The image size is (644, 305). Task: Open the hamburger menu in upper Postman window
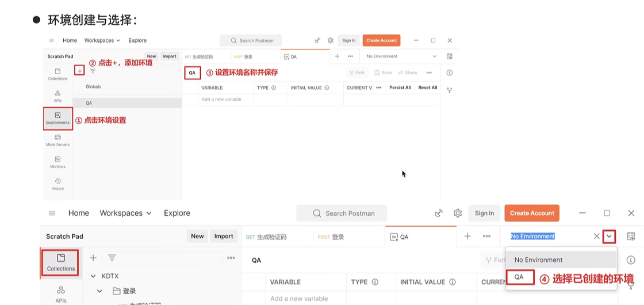pyautogui.click(x=51, y=40)
